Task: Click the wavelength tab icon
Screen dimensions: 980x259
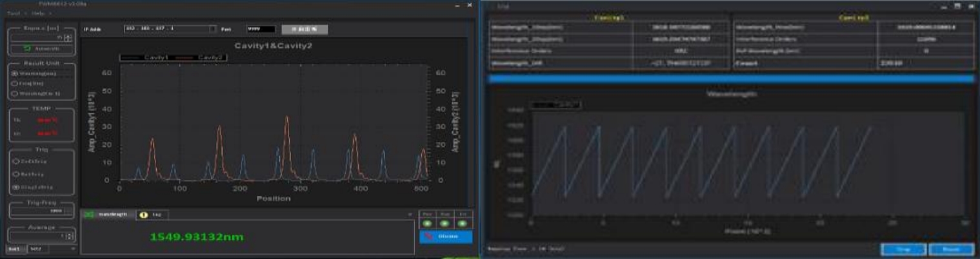Action: pyautogui.click(x=90, y=215)
